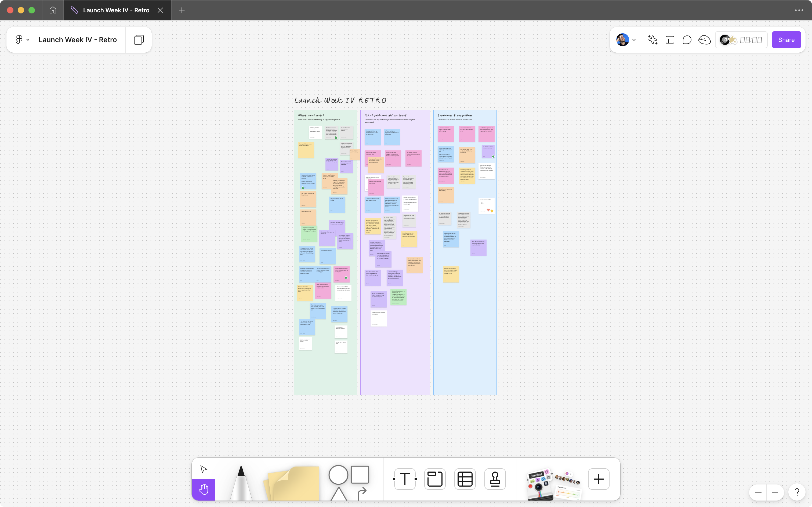
Task: Select the Text tool
Action: 405,479
